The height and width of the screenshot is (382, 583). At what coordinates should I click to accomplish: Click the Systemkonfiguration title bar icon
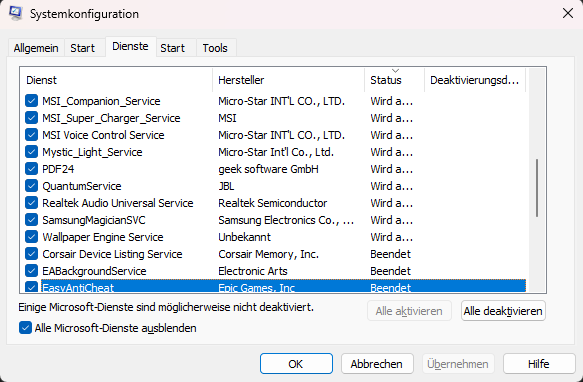[16, 13]
